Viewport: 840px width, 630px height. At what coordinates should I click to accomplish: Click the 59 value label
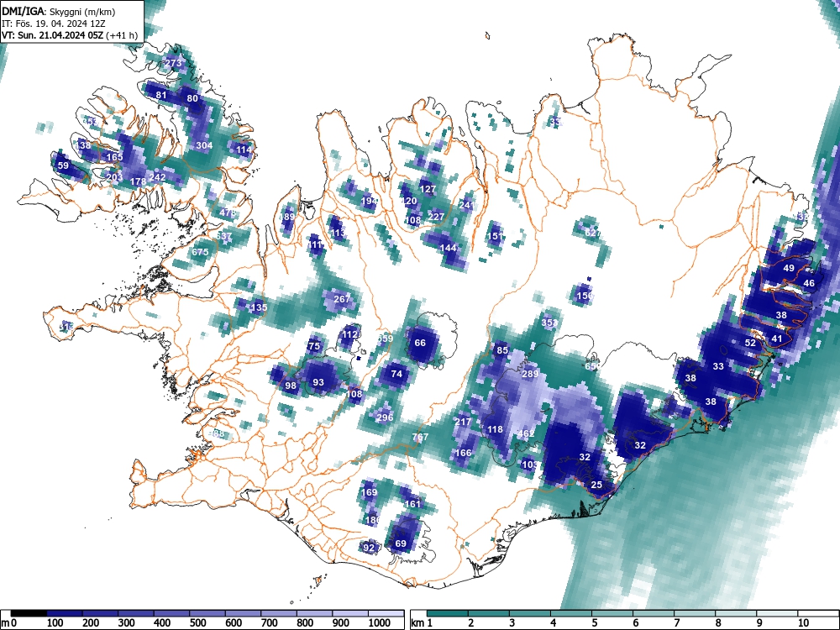point(63,165)
